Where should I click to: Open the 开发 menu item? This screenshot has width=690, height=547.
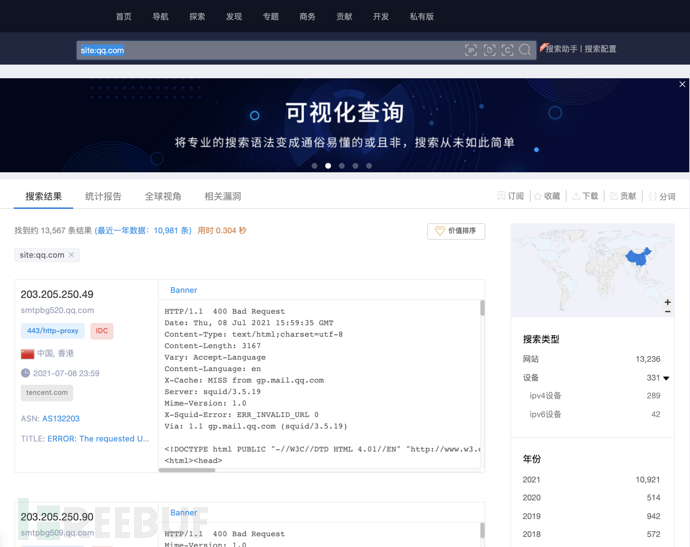coord(381,16)
